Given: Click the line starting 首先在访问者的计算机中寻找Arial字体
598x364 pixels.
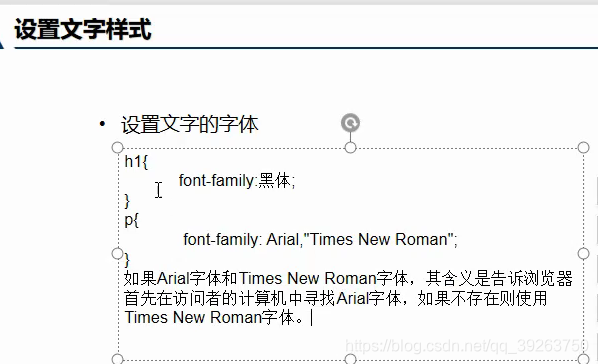Looking at the screenshot, I should point(336,298).
